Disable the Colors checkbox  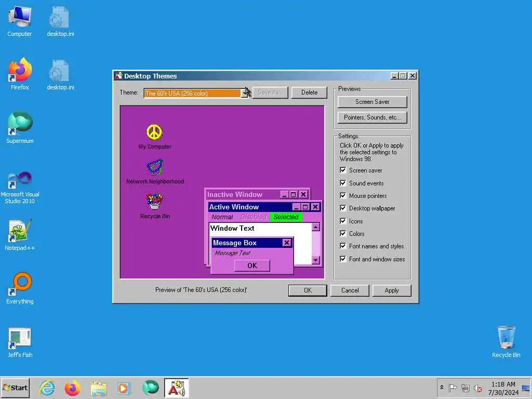pyautogui.click(x=343, y=233)
